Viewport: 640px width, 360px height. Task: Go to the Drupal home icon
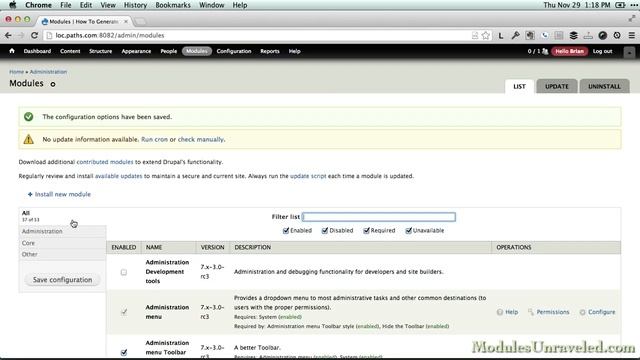point(12,51)
